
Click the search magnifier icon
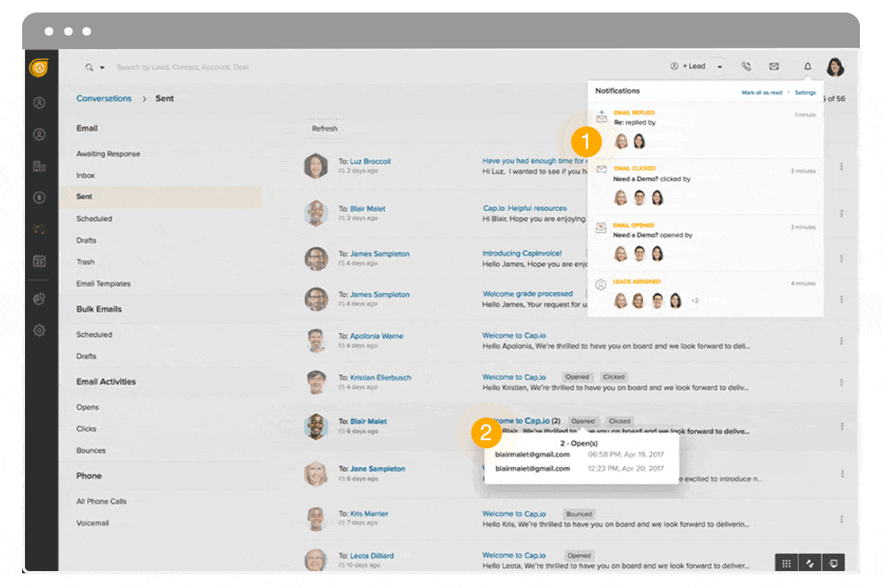tap(90, 67)
